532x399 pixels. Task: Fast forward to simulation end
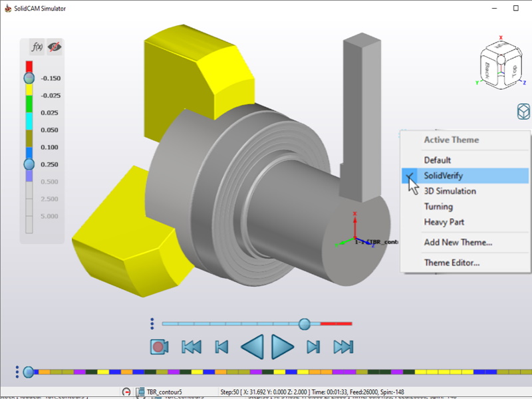(343, 346)
